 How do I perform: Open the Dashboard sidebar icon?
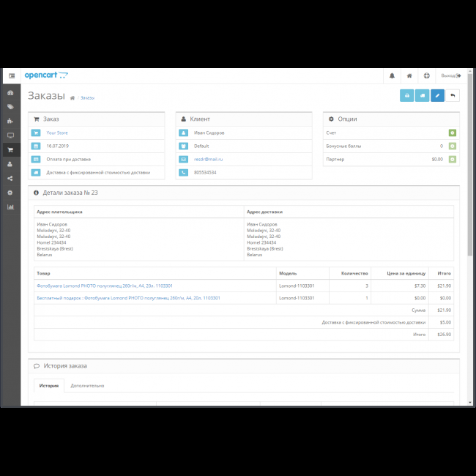[10, 93]
